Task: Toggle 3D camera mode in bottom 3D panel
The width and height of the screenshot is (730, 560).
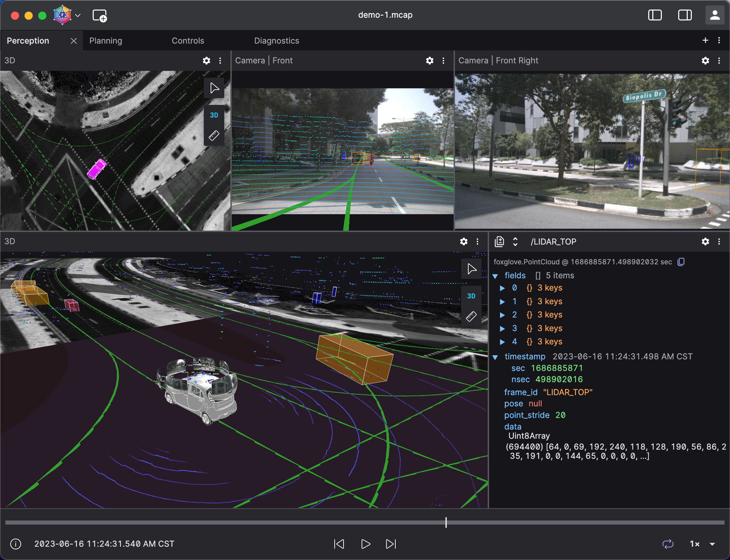Action: pos(471,296)
